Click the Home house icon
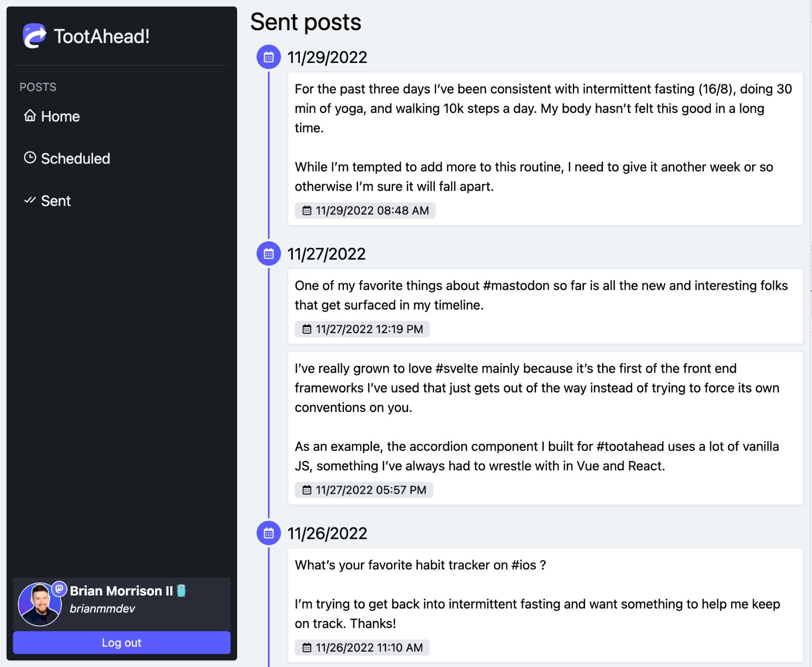 tap(30, 116)
